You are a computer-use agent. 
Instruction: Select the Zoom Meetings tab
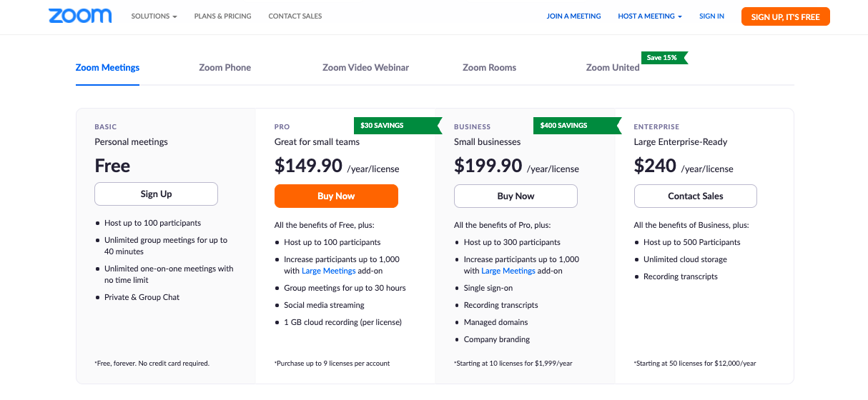pyautogui.click(x=107, y=68)
